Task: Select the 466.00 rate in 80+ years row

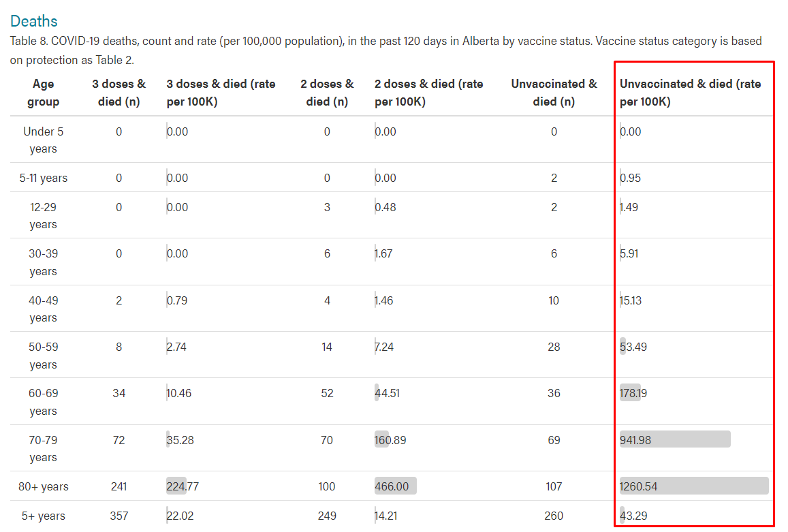Action: (395, 486)
